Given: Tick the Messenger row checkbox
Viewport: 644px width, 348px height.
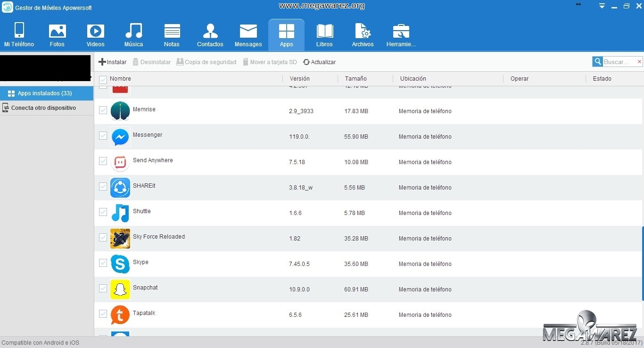Looking at the screenshot, I should point(103,136).
